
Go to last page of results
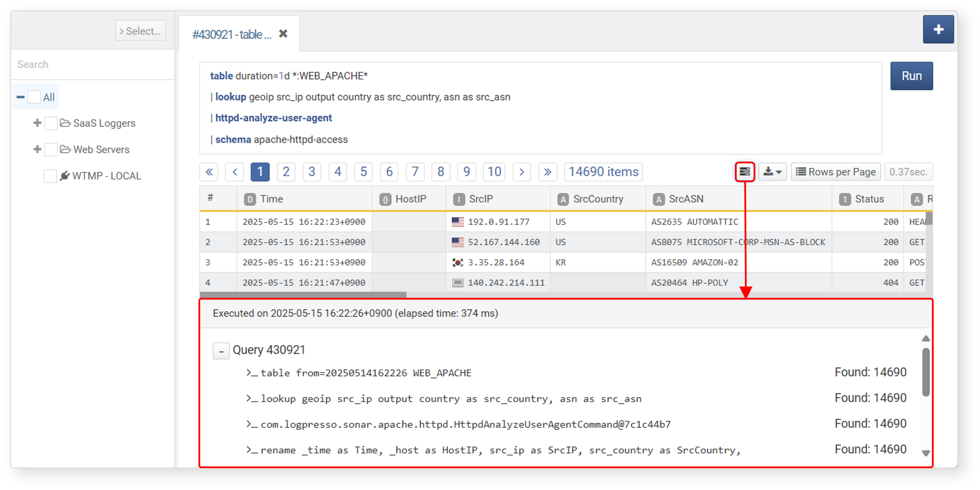tap(548, 172)
